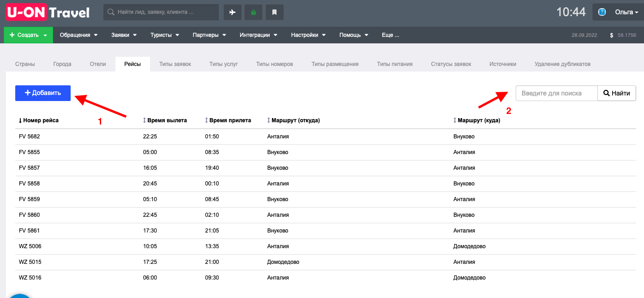Open the Создать dropdown

29,35
